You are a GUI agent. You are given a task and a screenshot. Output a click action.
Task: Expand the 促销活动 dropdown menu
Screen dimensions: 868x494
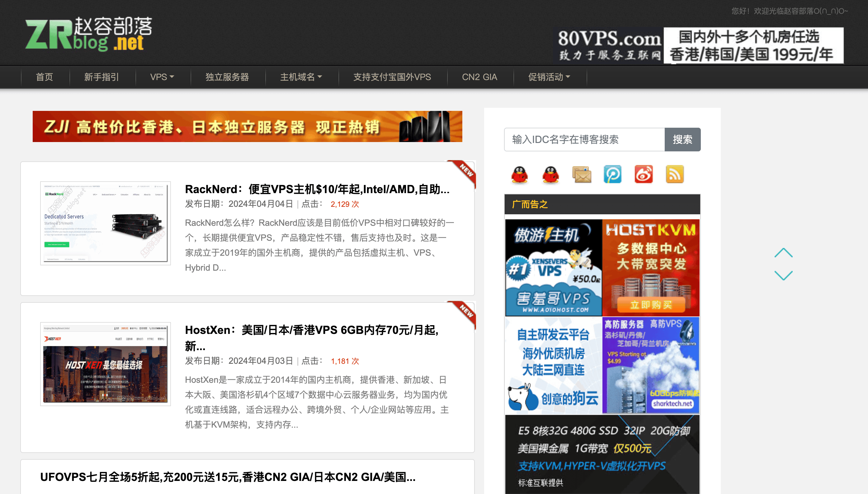pos(549,77)
